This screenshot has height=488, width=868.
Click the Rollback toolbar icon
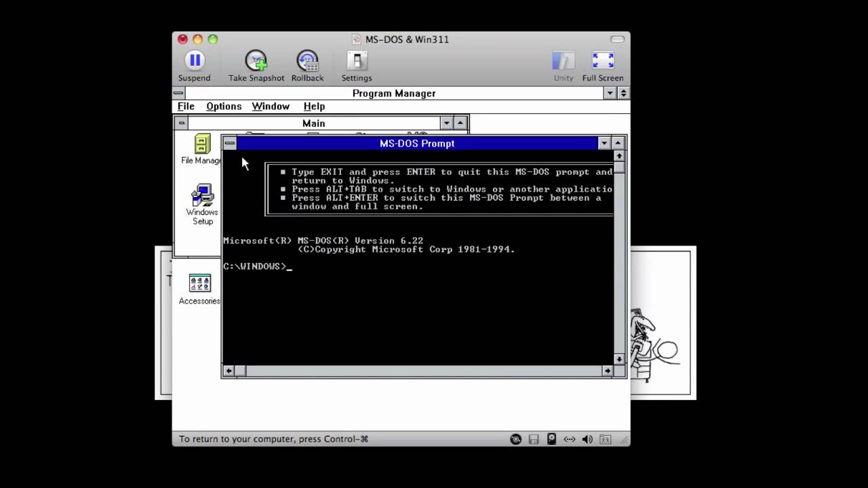coord(308,60)
